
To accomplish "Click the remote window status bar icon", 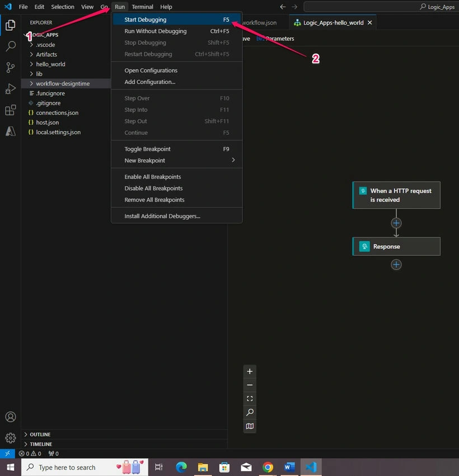I will click(7, 454).
